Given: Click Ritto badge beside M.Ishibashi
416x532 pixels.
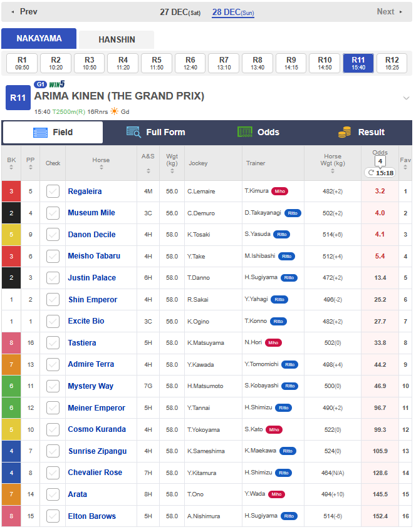Looking at the screenshot, I should (286, 256).
